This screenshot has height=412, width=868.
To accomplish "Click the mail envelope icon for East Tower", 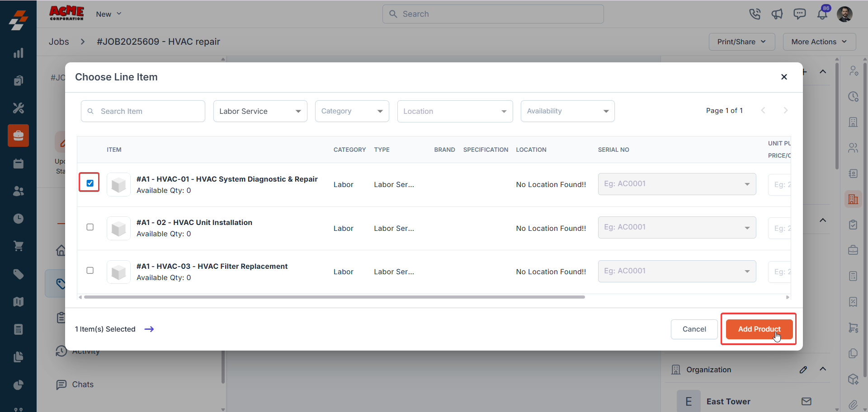I will point(807,401).
